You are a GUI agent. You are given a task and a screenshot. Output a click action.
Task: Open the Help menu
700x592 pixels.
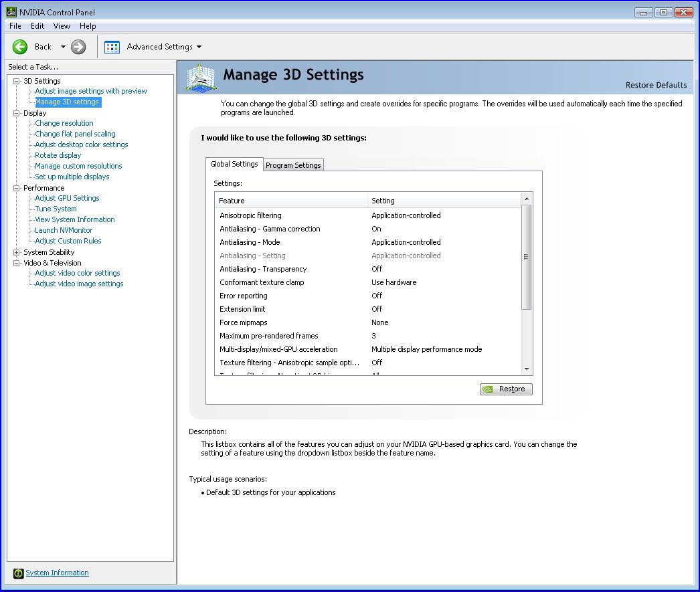88,26
